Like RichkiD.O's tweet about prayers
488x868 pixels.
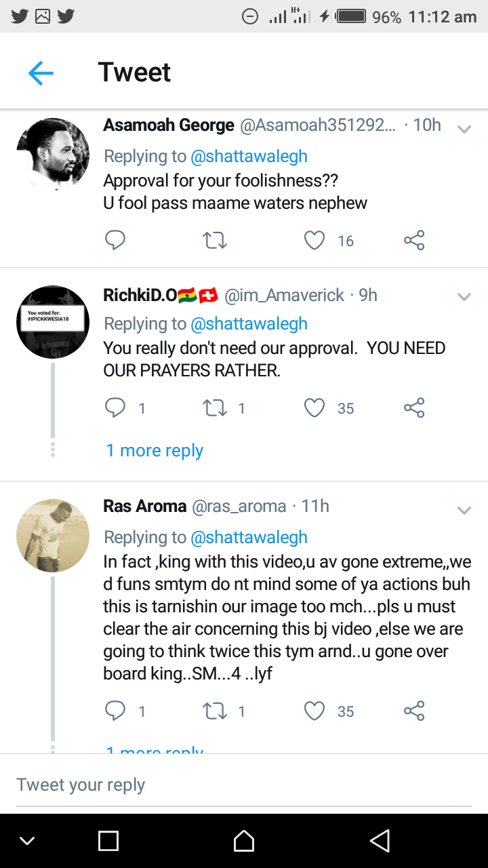click(314, 408)
